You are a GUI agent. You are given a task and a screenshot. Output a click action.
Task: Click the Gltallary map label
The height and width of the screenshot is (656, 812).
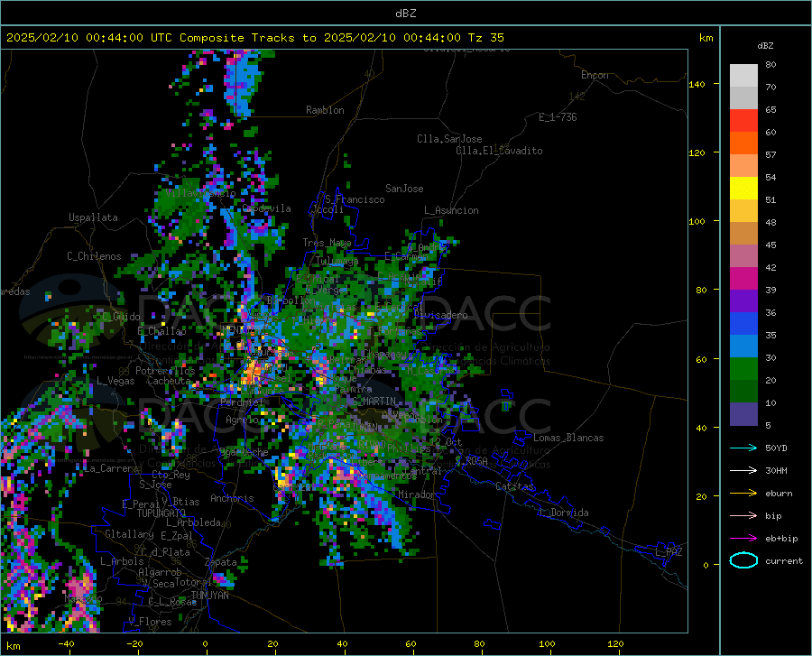(129, 534)
